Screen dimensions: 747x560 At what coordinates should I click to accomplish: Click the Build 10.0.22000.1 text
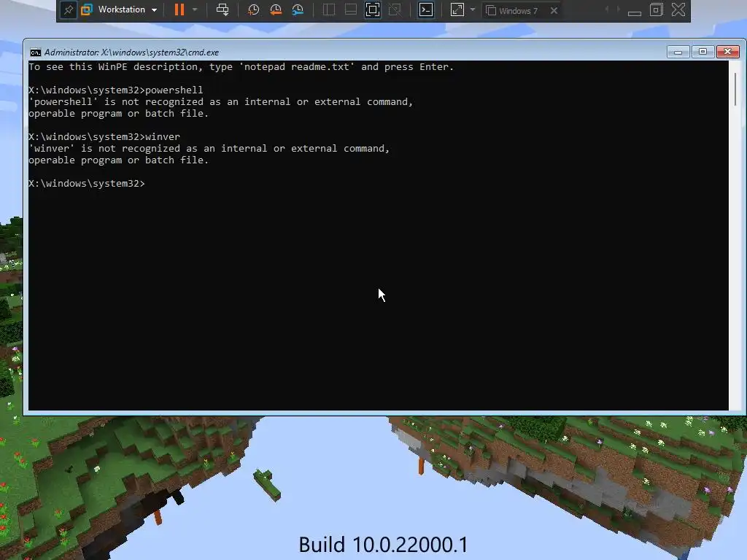coord(384,545)
